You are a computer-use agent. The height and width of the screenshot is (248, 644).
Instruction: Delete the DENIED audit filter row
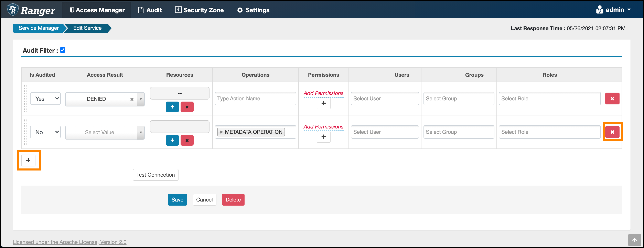[612, 99]
